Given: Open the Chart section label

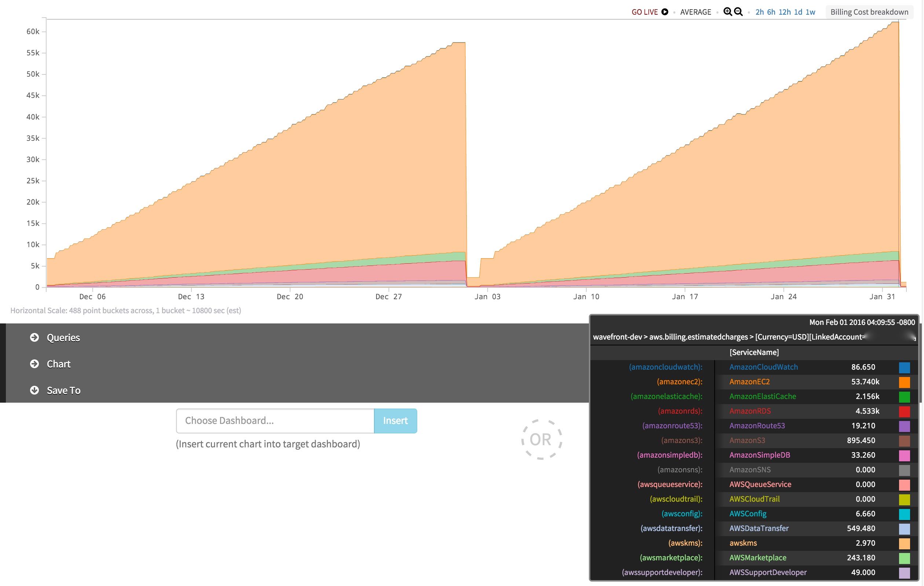Looking at the screenshot, I should click(x=59, y=364).
